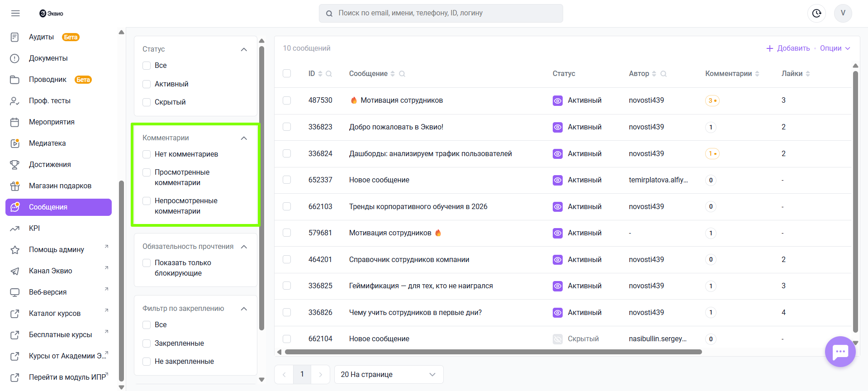Click the Магазин подарков gift icon

click(15, 186)
